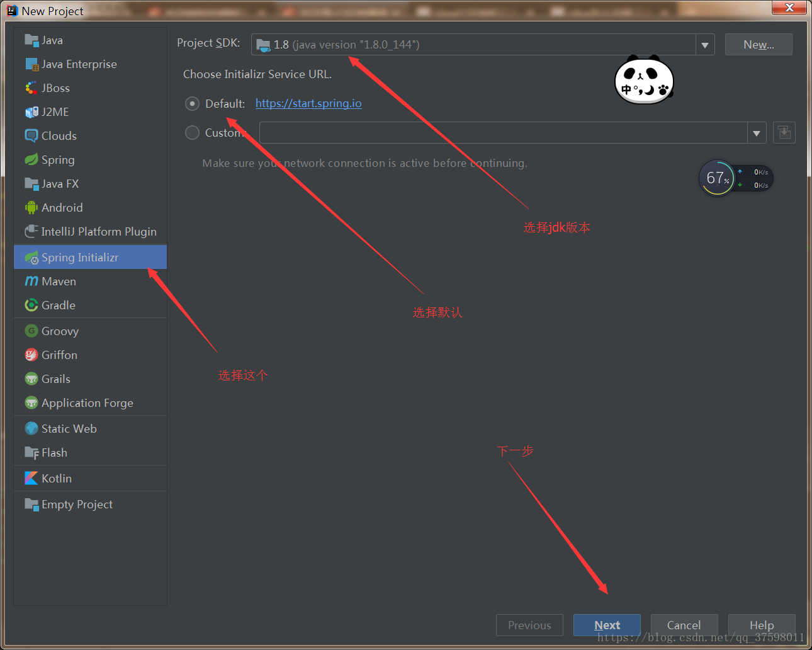Screen dimensions: 812x650
Task: Click the New... SDK button
Action: coord(758,45)
